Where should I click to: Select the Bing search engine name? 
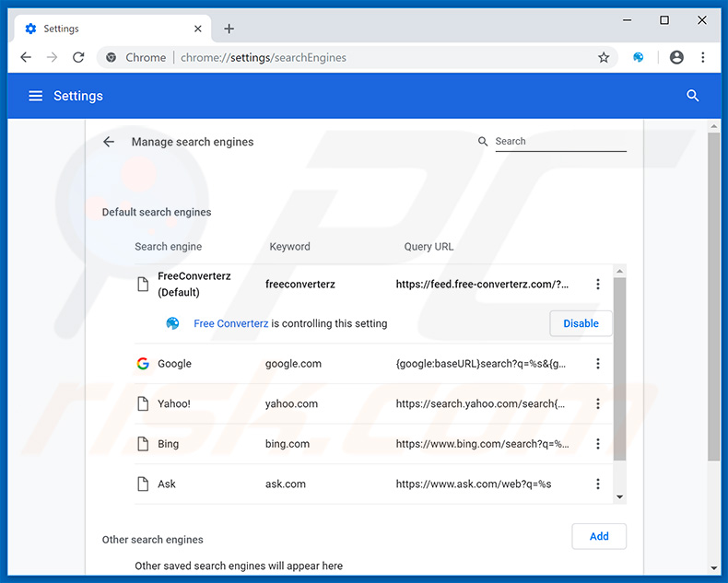pos(168,444)
